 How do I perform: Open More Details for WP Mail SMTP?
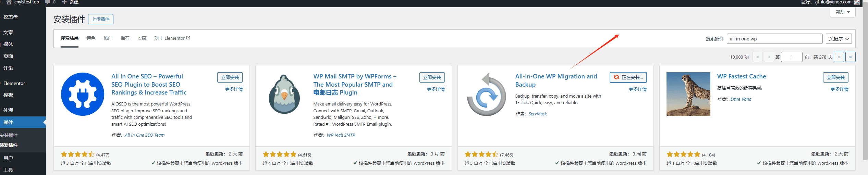tap(435, 89)
